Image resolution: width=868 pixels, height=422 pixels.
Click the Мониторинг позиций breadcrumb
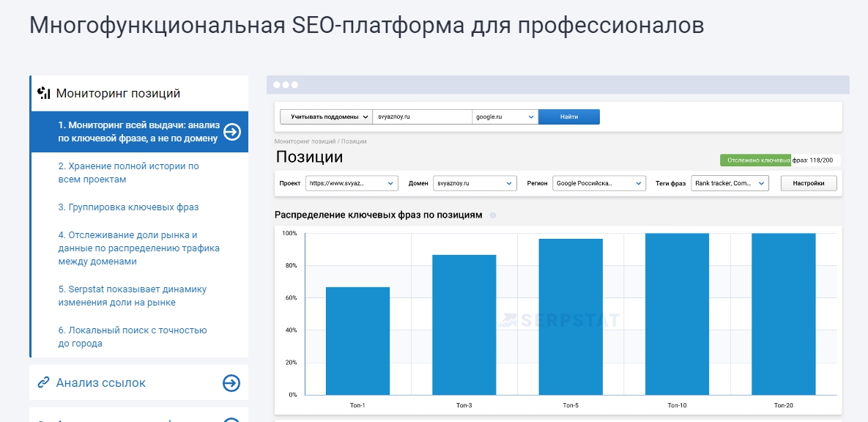[x=305, y=142]
